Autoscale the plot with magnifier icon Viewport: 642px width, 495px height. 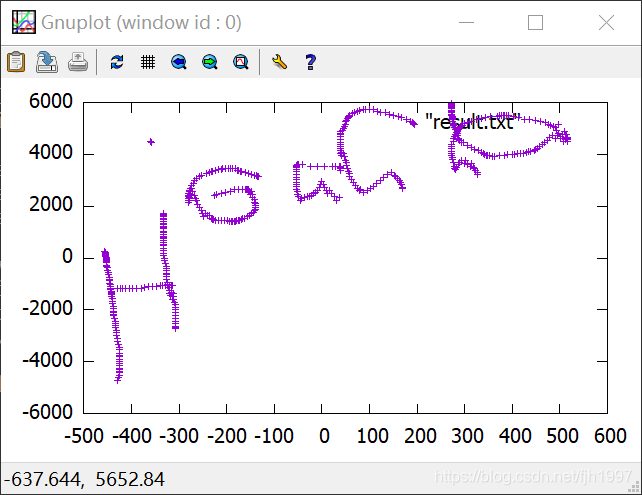click(241, 62)
